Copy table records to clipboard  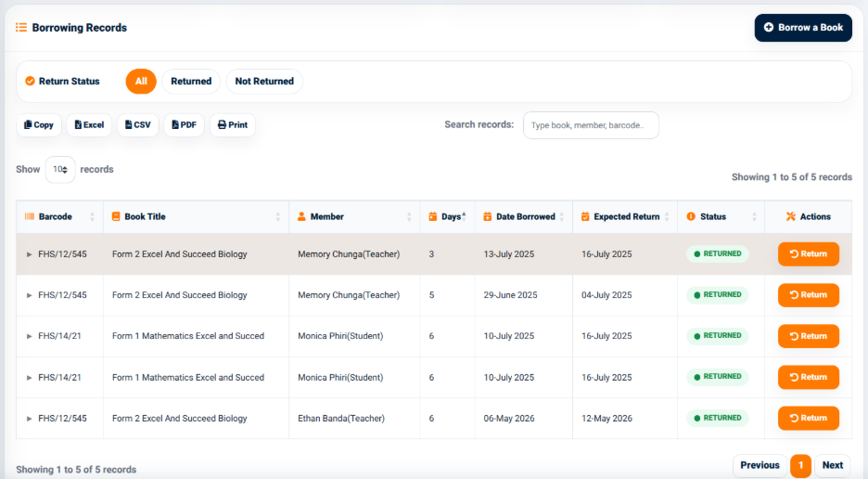coord(39,124)
